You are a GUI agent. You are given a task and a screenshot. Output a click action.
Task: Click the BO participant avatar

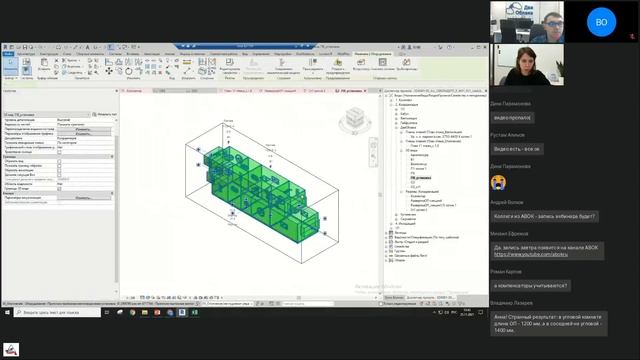601,22
